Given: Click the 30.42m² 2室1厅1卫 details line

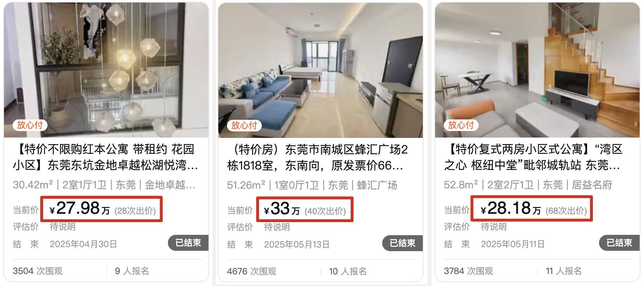Looking at the screenshot, I should point(104,185).
